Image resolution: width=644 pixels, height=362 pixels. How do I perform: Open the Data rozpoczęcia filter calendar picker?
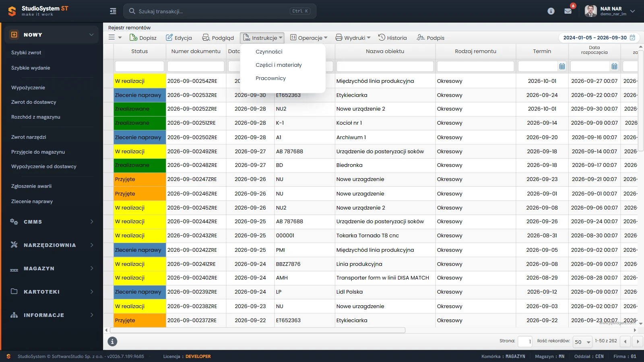(x=614, y=66)
